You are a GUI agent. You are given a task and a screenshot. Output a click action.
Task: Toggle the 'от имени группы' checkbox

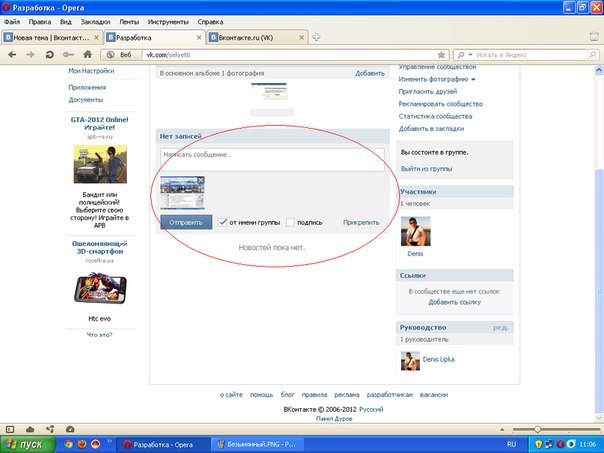tap(222, 222)
